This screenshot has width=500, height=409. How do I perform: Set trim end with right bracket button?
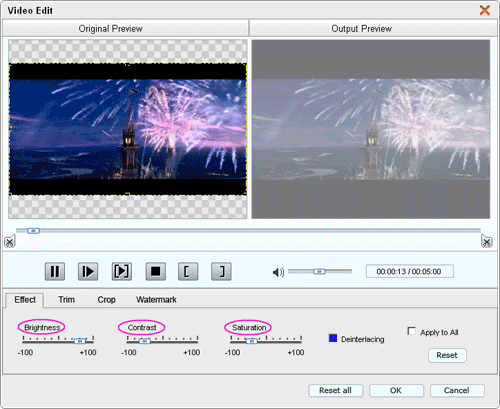tap(221, 271)
